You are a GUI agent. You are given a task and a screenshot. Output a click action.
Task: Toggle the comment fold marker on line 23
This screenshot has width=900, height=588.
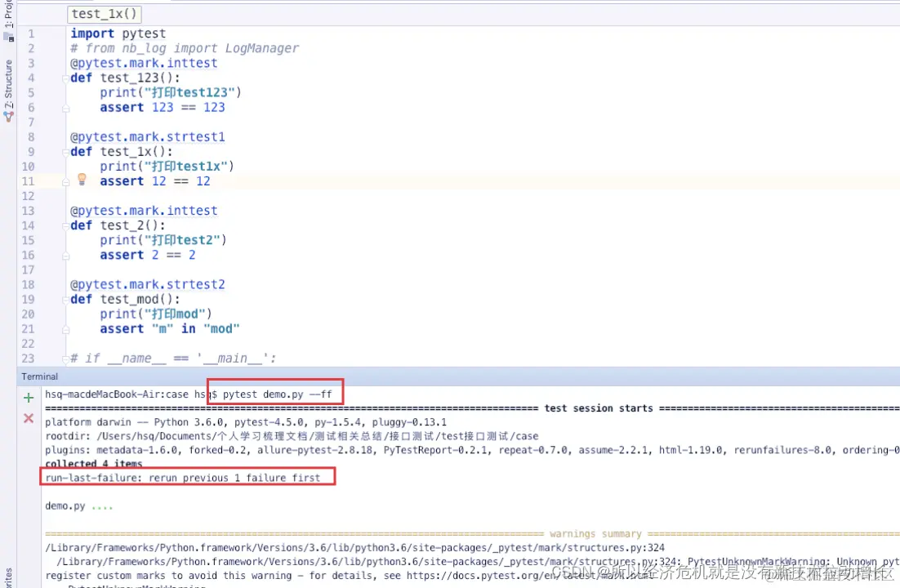[x=65, y=359]
